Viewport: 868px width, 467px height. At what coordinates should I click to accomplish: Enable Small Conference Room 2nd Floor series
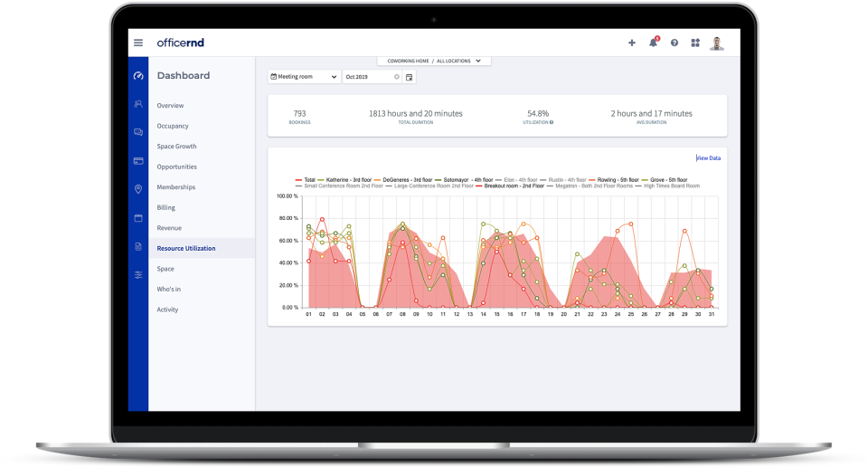339,186
